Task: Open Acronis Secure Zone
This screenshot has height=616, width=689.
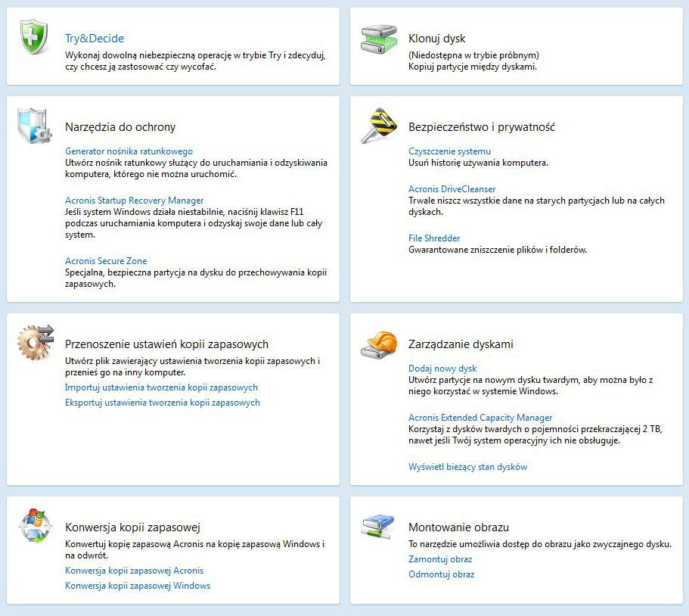Action: pyautogui.click(x=106, y=261)
